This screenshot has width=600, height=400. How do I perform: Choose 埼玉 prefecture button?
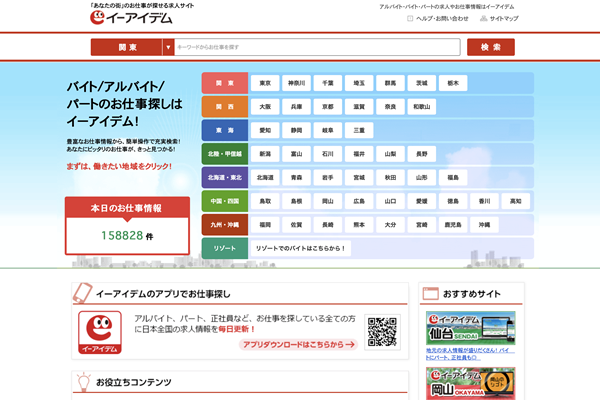coord(359,83)
